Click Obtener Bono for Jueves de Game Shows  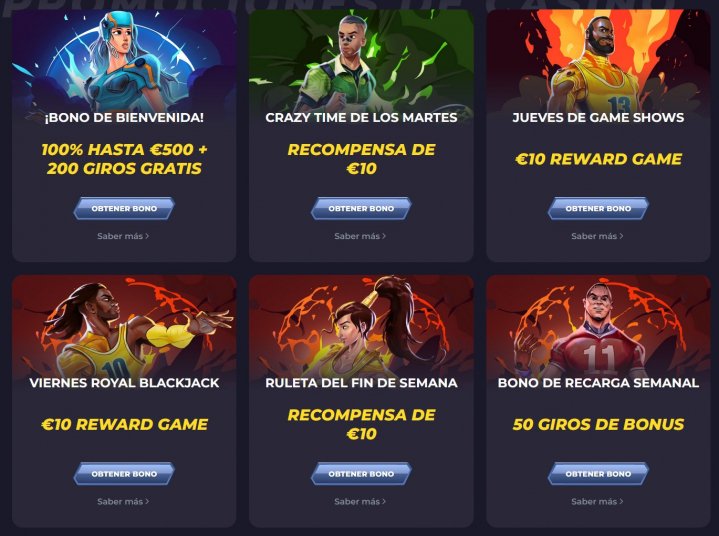(x=598, y=208)
